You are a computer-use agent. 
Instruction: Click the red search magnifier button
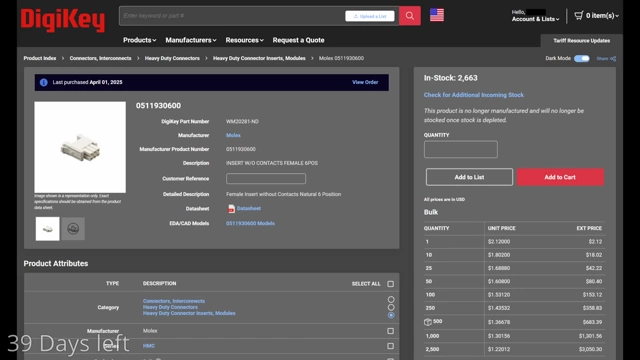pyautogui.click(x=409, y=16)
